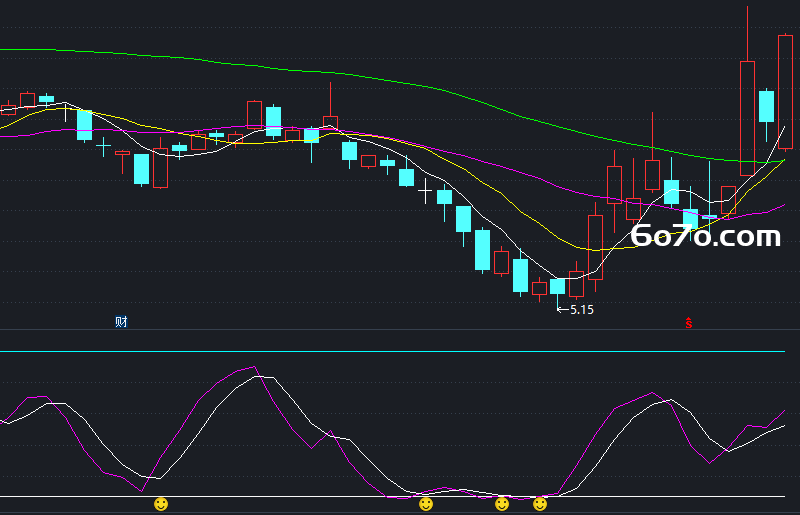This screenshot has height=515, width=800.
Task: Click the cyan candlestick marked by the 5.15 arrow
Action: [x=558, y=286]
